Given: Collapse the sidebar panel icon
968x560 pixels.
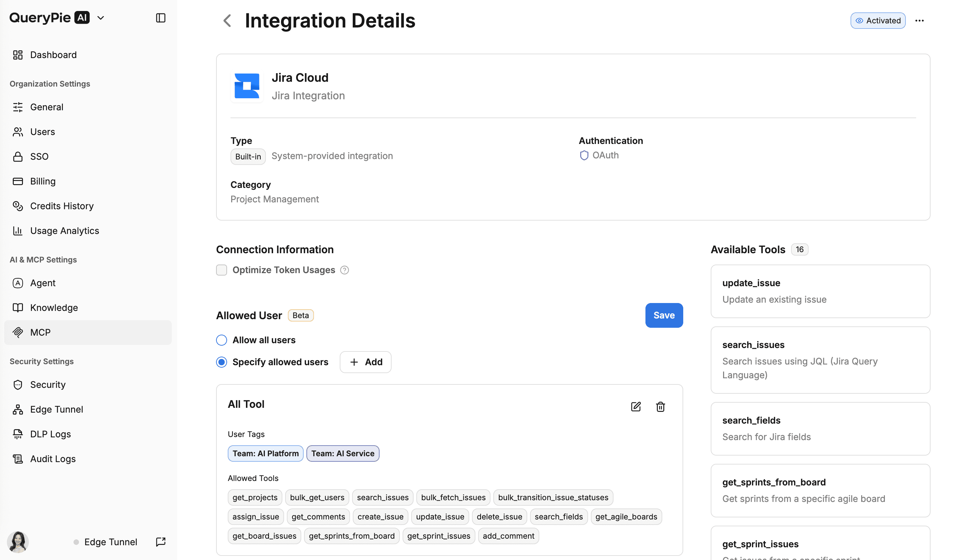Looking at the screenshot, I should (160, 18).
